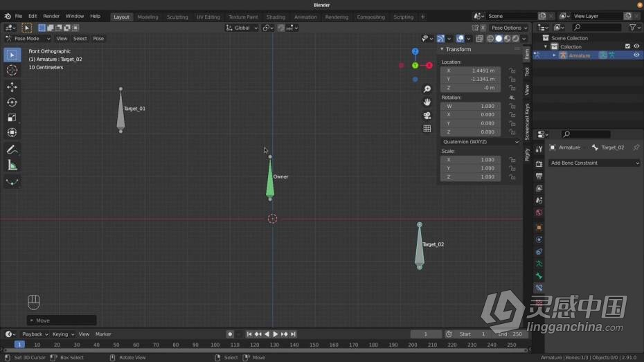Toggle the Rotation W lock
644x362 pixels.
coord(512,106)
